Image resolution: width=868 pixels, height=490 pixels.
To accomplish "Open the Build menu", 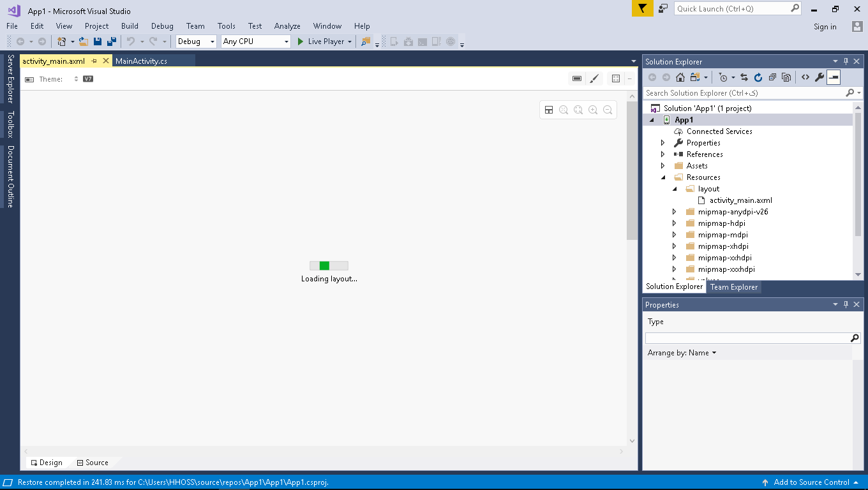I will tap(130, 26).
